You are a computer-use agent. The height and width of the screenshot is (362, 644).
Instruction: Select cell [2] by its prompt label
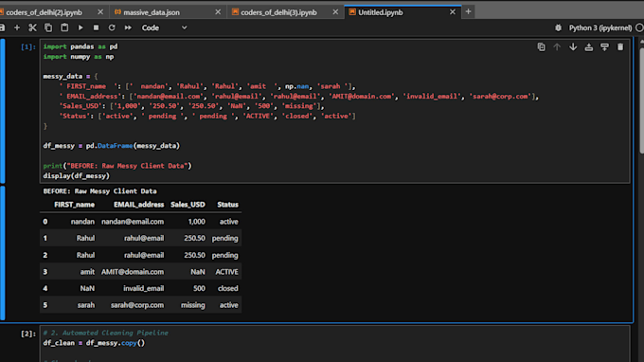[x=27, y=334]
